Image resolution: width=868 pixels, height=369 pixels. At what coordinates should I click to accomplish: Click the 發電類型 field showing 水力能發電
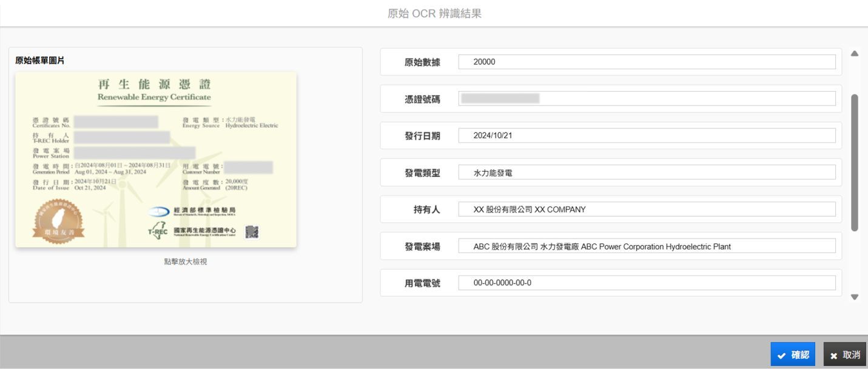coord(647,173)
